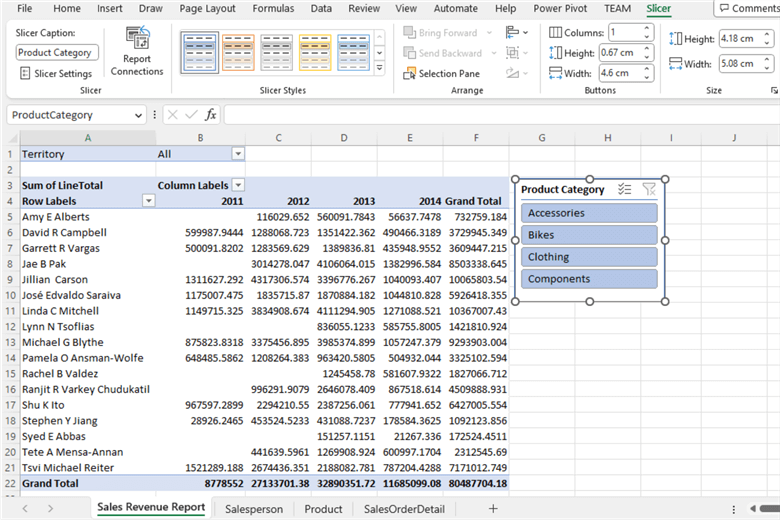Select Accessories in the slicer
The width and height of the screenshot is (780, 520).
point(589,213)
